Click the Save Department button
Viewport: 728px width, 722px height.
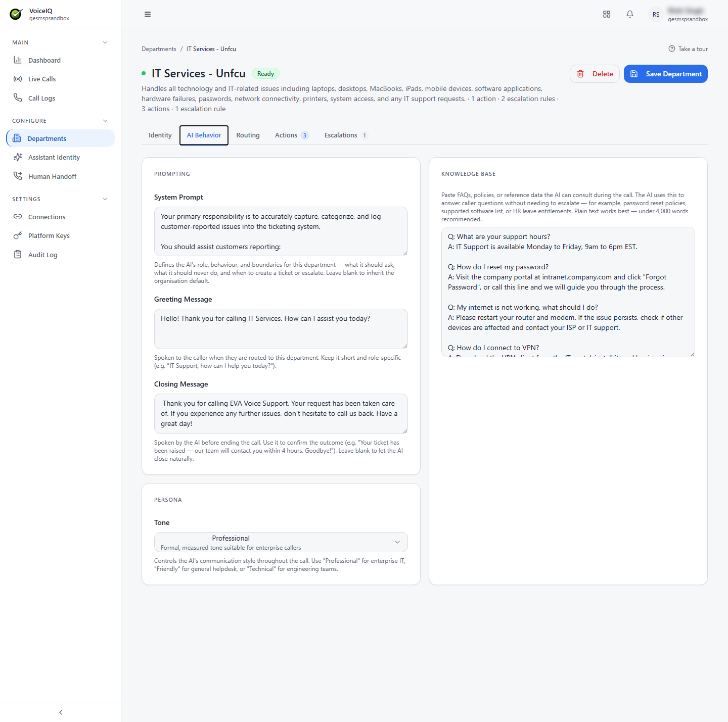666,74
